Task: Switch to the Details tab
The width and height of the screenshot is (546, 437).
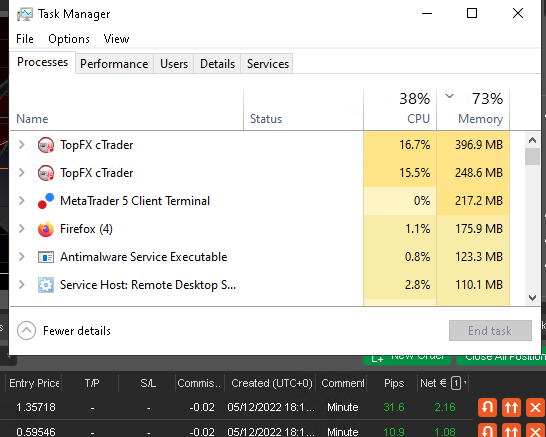Action: click(217, 64)
